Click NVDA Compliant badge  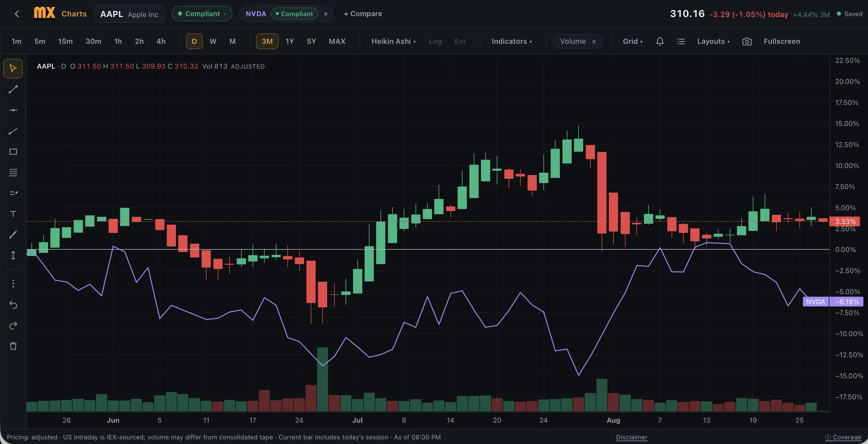[x=295, y=14]
